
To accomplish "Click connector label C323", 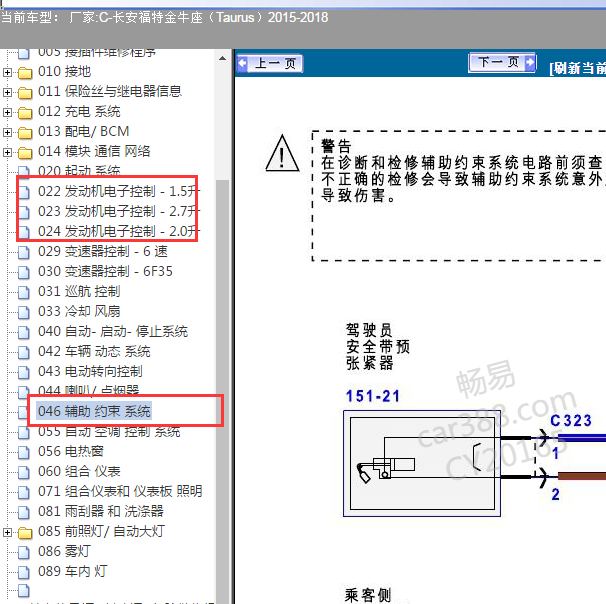I will click(570, 420).
